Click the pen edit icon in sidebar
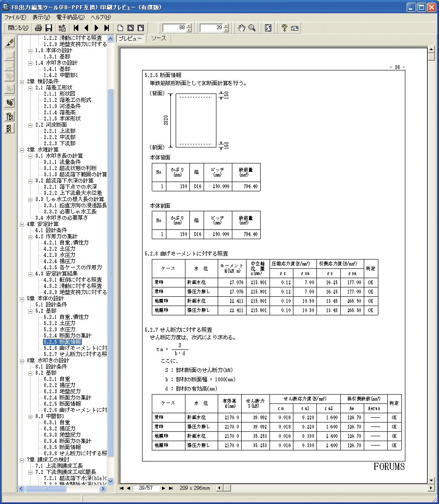439x504 pixels. pyautogui.click(x=10, y=42)
